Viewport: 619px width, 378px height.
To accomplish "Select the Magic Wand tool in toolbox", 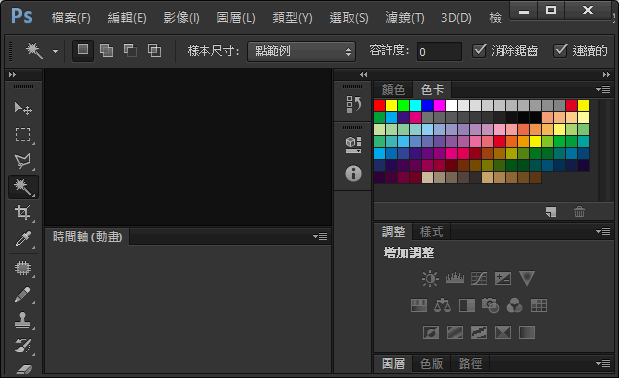I will point(23,187).
